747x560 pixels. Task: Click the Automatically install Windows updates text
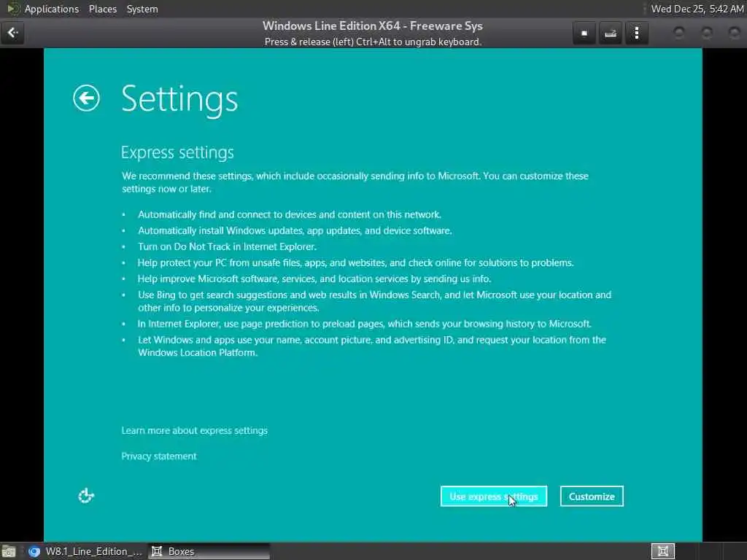(x=295, y=230)
